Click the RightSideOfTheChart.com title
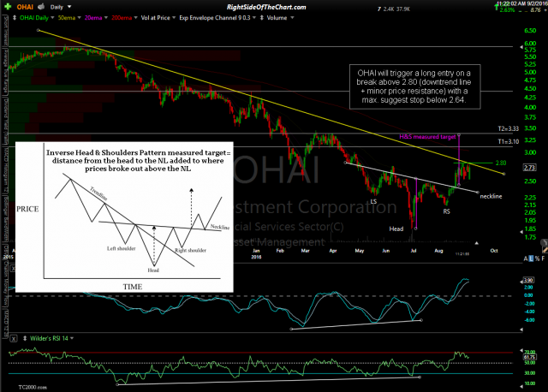The image size is (548, 392). pyautogui.click(x=266, y=7)
